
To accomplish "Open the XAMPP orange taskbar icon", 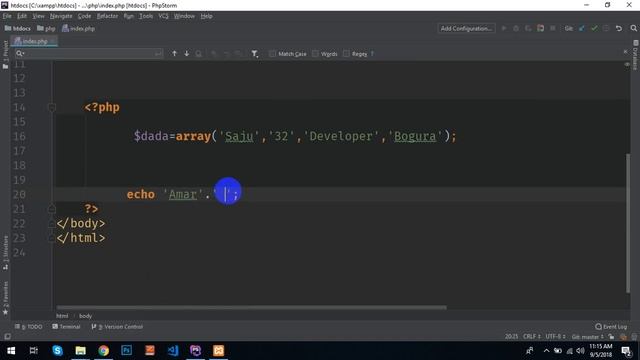I will 219,351.
